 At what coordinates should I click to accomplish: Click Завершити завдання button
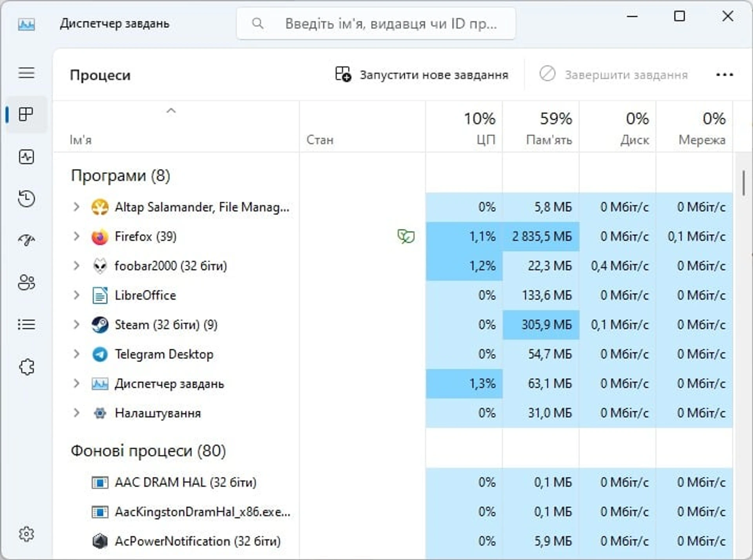[614, 74]
